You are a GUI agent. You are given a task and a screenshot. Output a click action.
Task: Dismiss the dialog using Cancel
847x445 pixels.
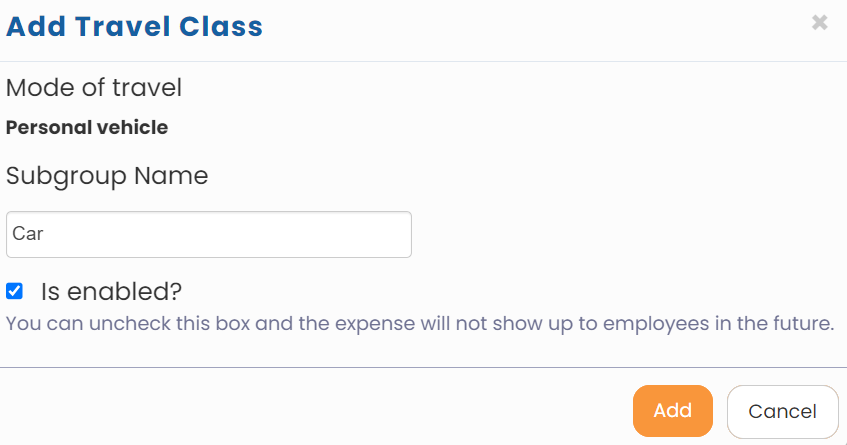click(x=782, y=411)
